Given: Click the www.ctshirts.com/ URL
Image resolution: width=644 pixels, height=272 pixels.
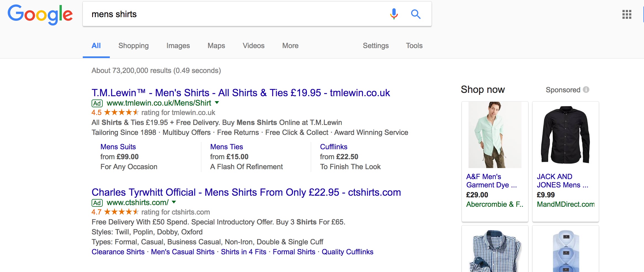Looking at the screenshot, I should tap(138, 203).
